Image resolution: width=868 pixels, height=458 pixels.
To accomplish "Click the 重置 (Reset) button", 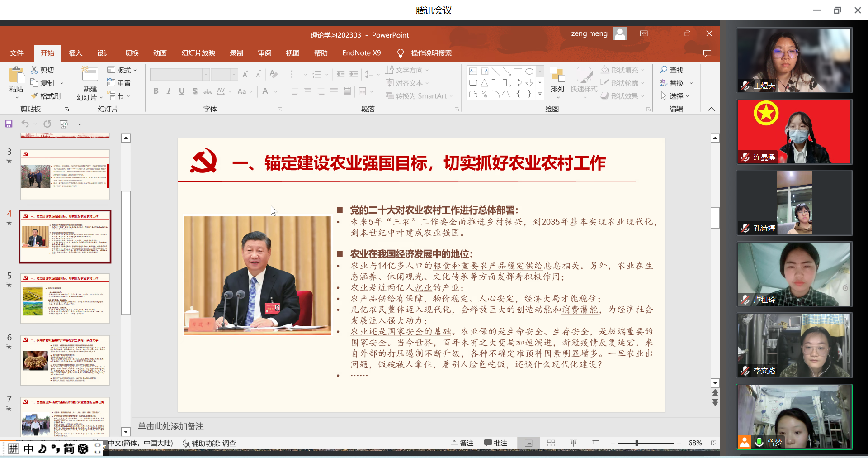I will tap(119, 83).
